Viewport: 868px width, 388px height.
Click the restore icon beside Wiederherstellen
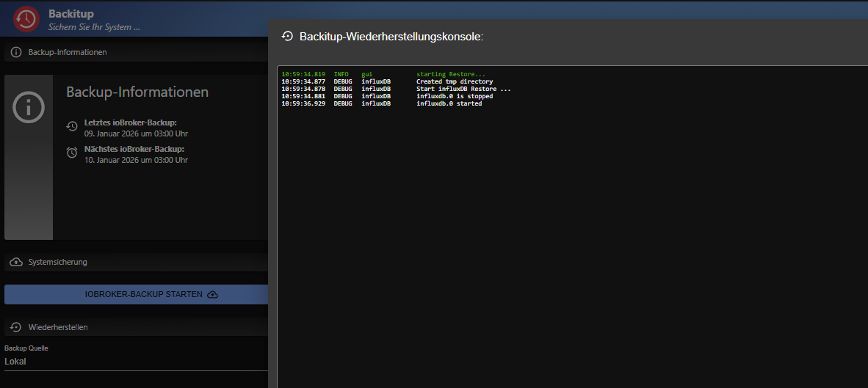click(16, 327)
